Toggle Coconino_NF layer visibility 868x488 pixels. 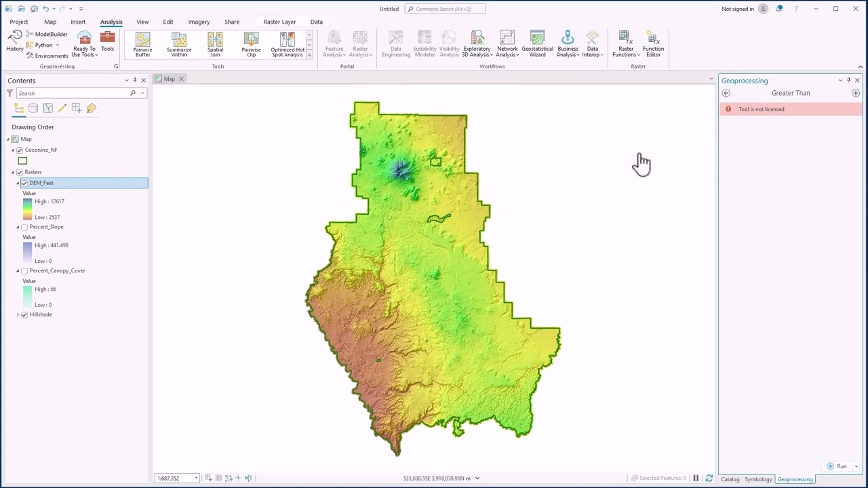pyautogui.click(x=19, y=150)
